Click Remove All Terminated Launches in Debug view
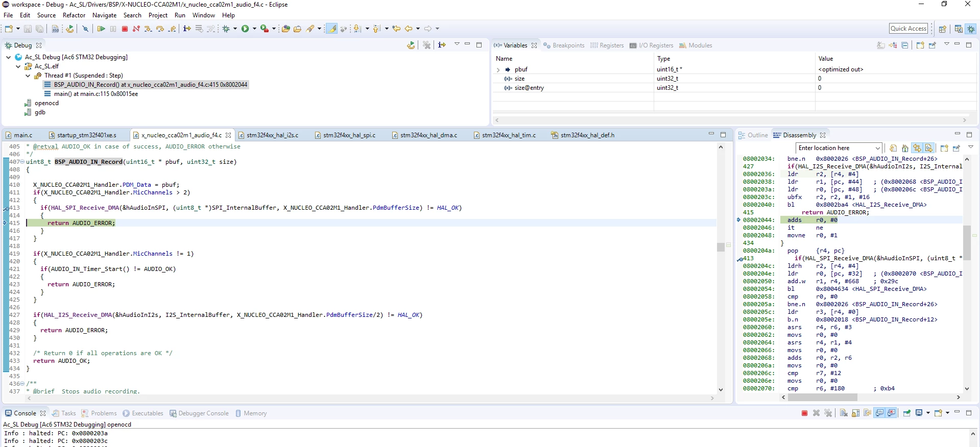Screen dimensions: 980x447 click(x=427, y=45)
